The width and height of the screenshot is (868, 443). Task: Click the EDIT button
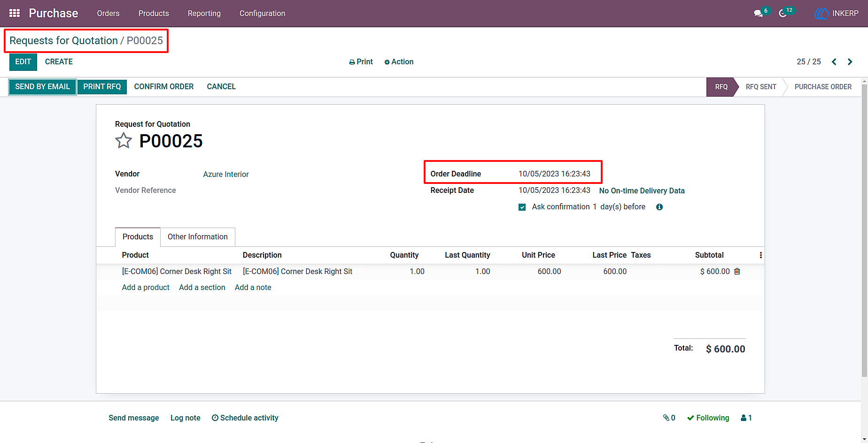click(23, 62)
